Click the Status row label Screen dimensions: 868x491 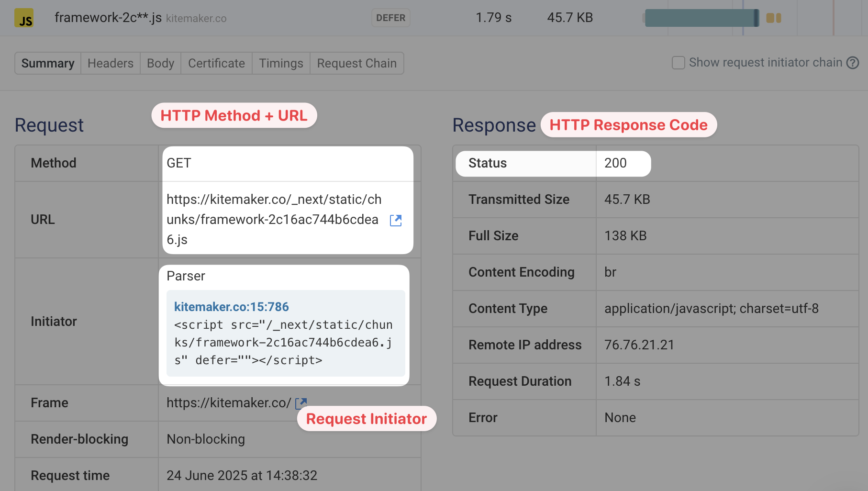[488, 163]
